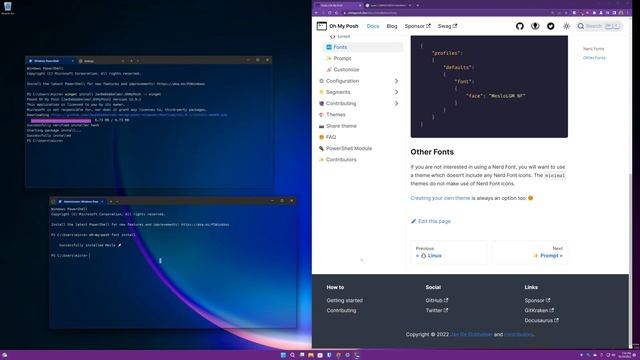The height and width of the screenshot is (360, 640).
Task: Click the Oh My Posh logo
Action: (x=338, y=26)
